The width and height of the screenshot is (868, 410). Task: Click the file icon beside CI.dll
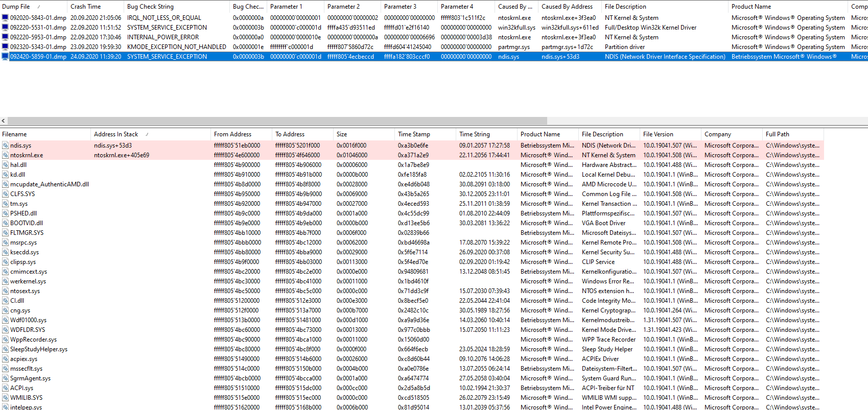pyautogui.click(x=5, y=301)
